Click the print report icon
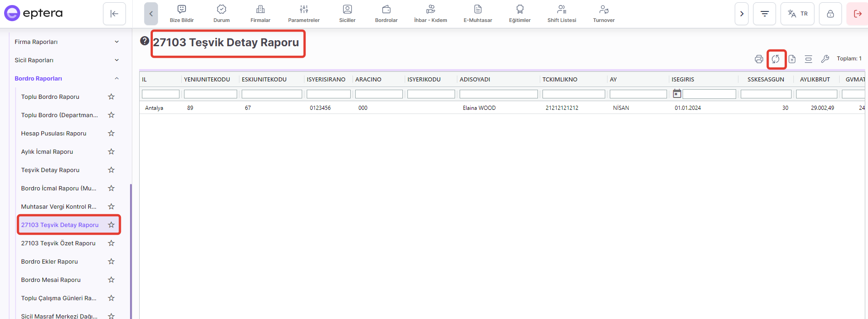The height and width of the screenshot is (319, 868). [759, 59]
